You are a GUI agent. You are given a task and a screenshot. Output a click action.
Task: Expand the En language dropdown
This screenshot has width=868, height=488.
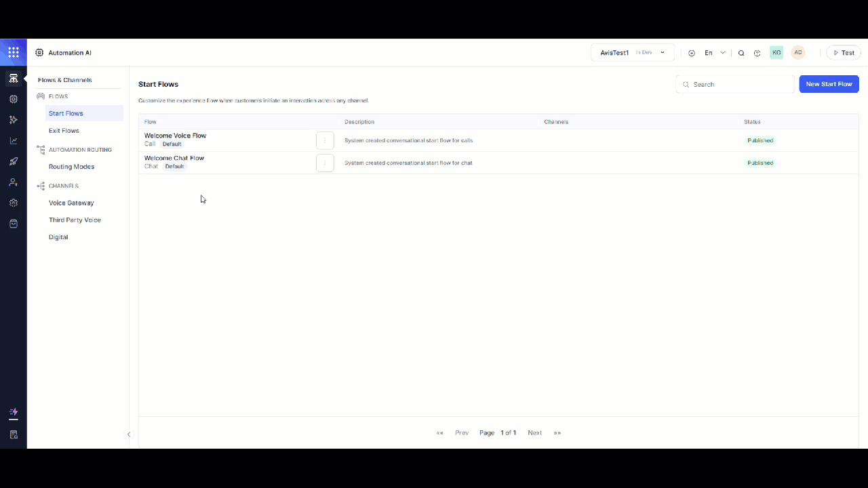(715, 53)
